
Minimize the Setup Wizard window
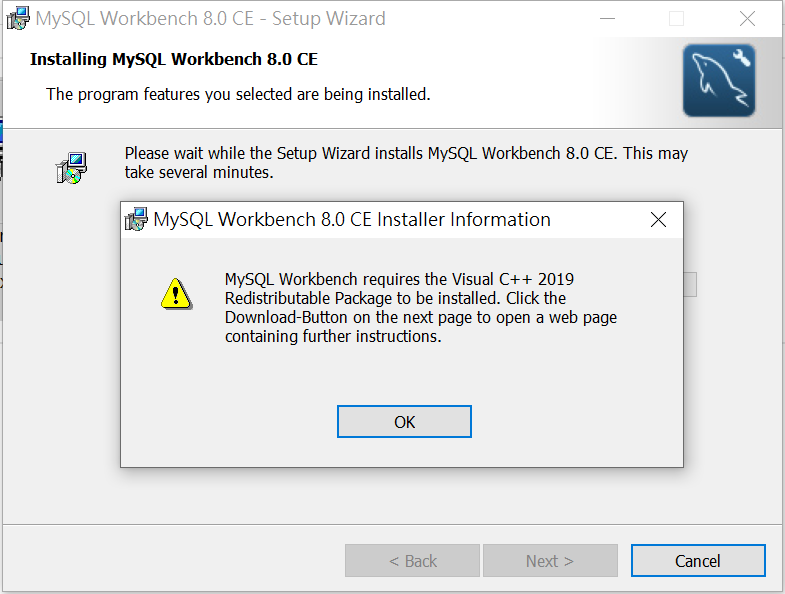(x=607, y=19)
